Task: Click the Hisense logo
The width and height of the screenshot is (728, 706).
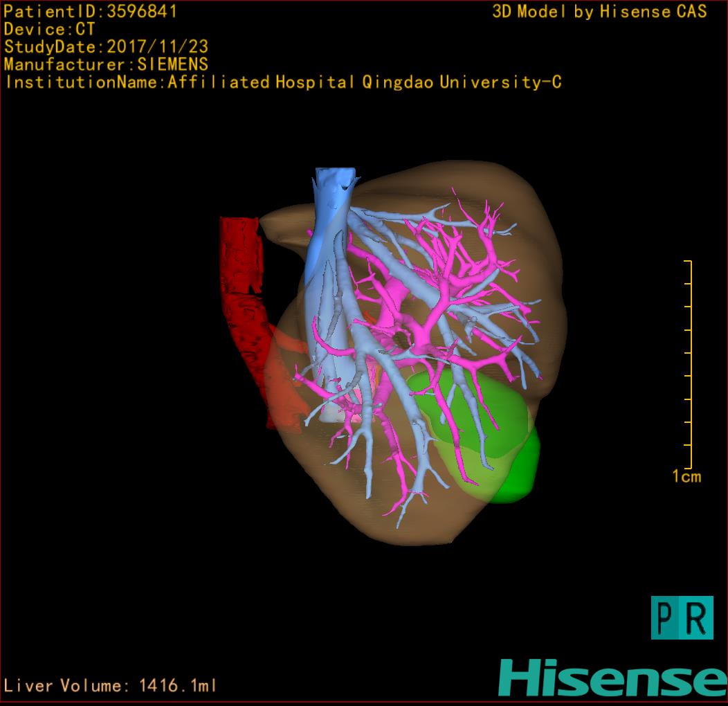Action: 613,677
